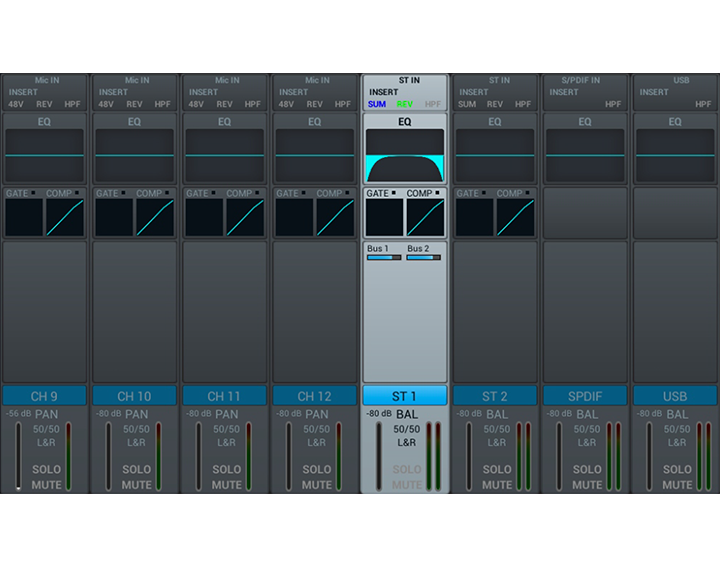Screen dimensions: 720x567
Task: Toggle SUM on the ST 1 channel
Action: point(377,104)
